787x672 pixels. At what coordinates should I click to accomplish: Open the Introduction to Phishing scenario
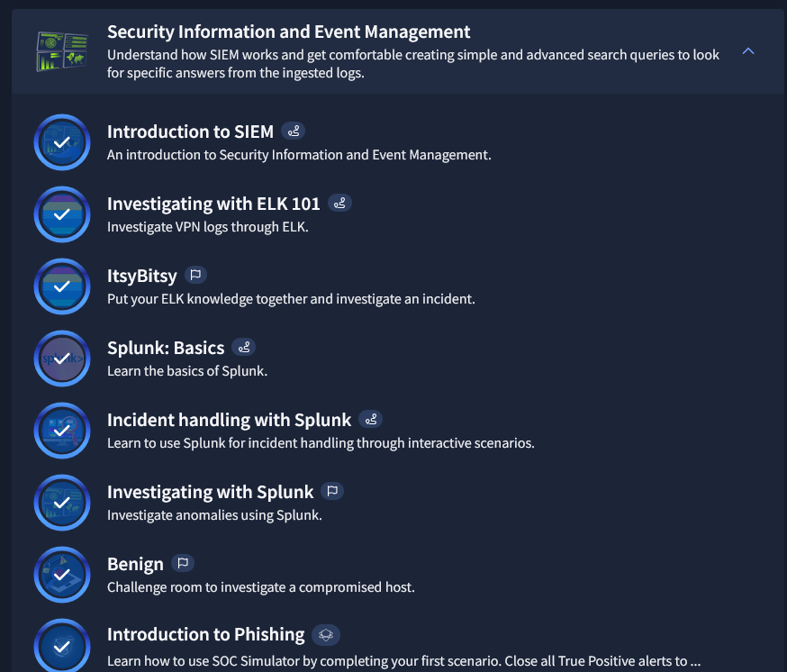tap(206, 636)
